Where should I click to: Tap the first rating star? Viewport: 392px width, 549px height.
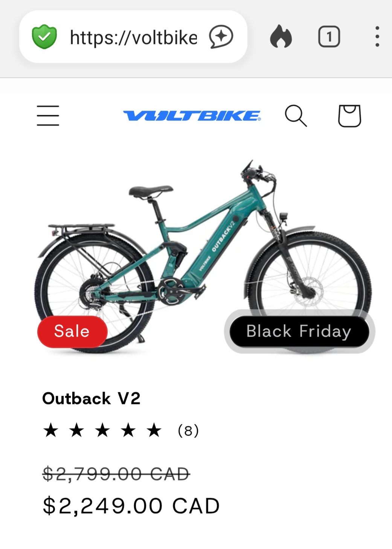click(x=51, y=430)
